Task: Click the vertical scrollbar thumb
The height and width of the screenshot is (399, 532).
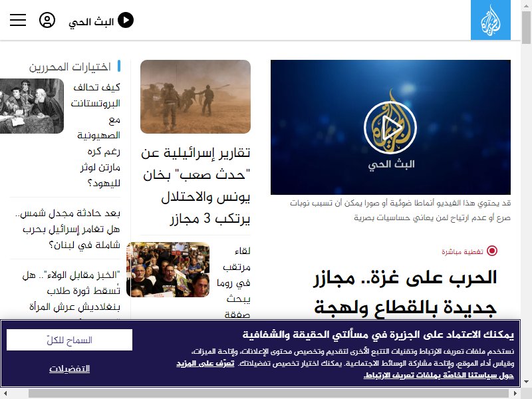Action: pos(527,27)
